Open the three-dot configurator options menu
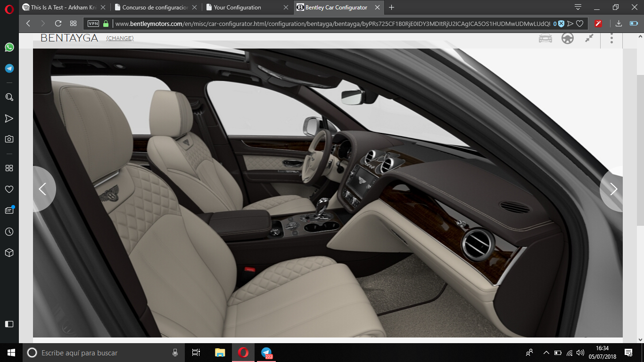Viewport: 644px width, 362px height. [611, 39]
